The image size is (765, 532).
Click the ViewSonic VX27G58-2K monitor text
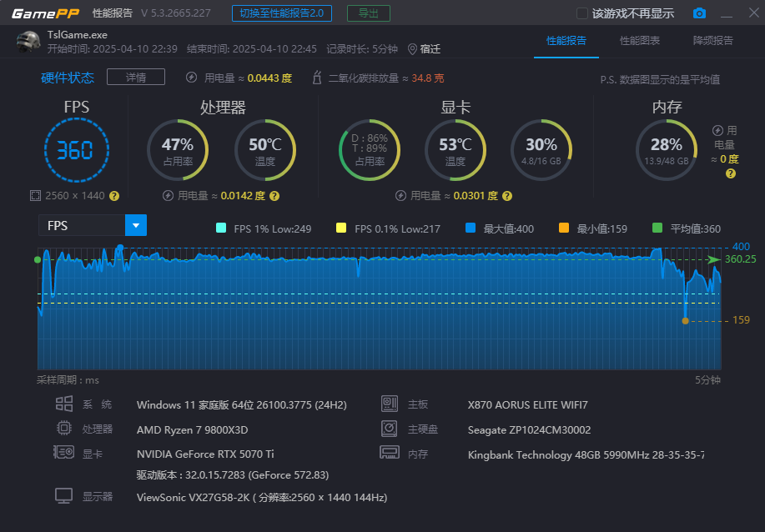click(x=262, y=497)
